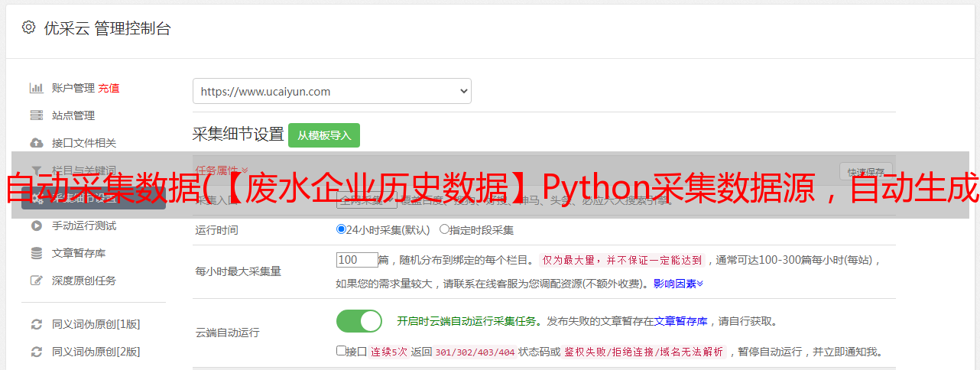
Task: Click the pink note 仅为最大量，并不保证一定能达到
Action: tap(622, 260)
